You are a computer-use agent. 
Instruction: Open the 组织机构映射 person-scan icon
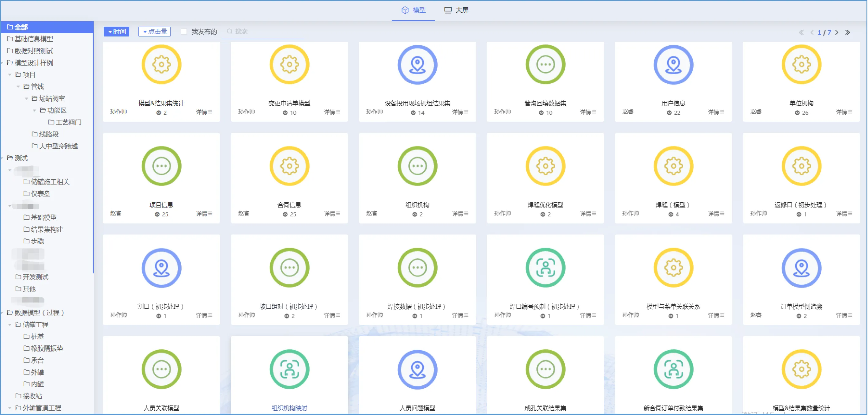click(x=289, y=369)
